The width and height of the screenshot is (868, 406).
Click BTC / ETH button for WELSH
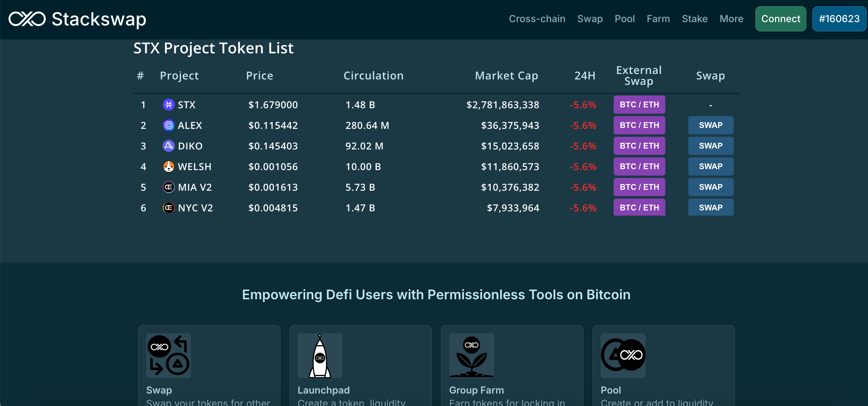coord(639,166)
